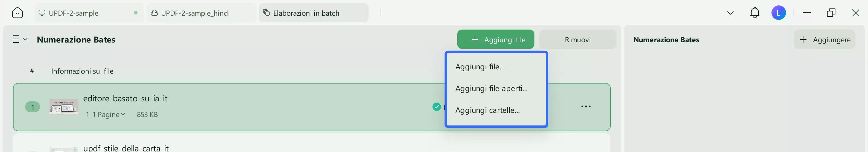Screen dimensions: 868x152
Task: Select "Aggiungi cartelle..." menu entry
Action: coord(487,110)
